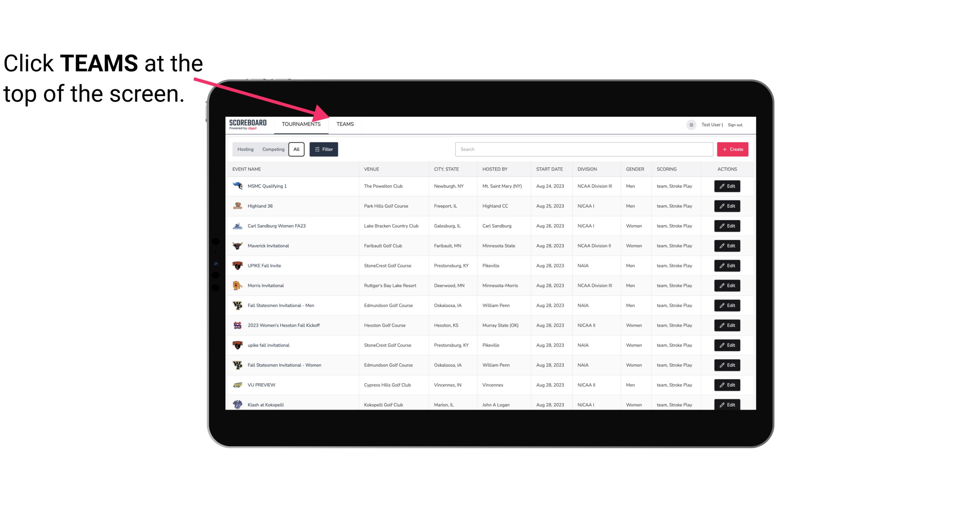
Task: Click the Filter dropdown button
Action: tap(325, 149)
